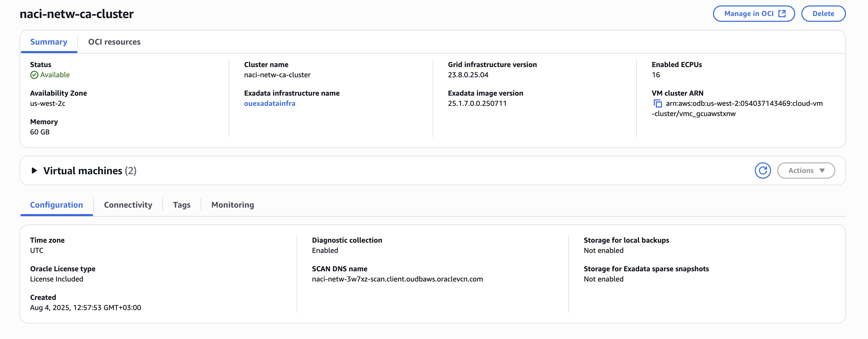Follow the ouexadatainfra infrastructure link
Viewport: 868px width, 339px height.
[270, 103]
